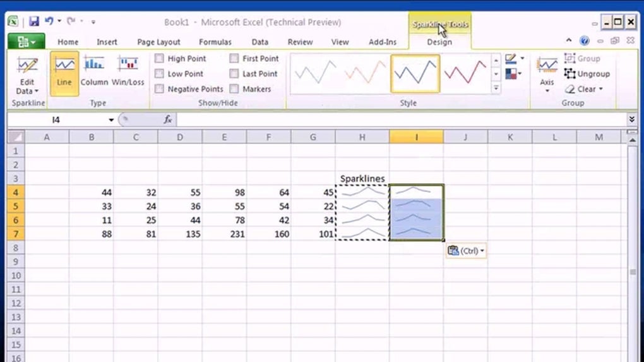This screenshot has height=362, width=644.
Task: Click the Paste Options (Ctrl) icon
Action: [x=453, y=250]
